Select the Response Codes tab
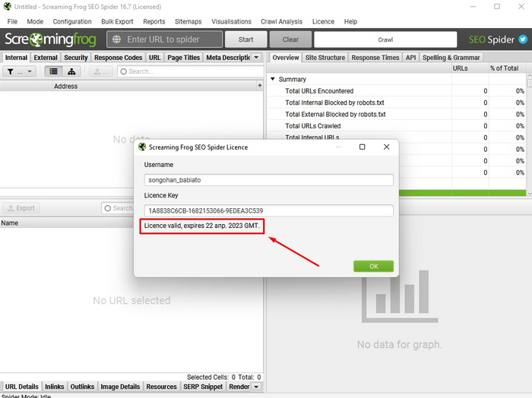 click(x=118, y=58)
